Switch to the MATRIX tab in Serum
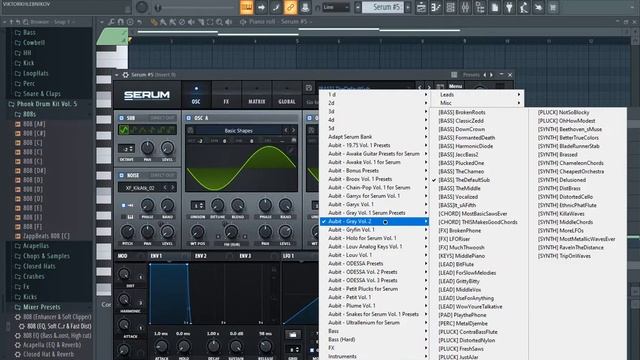Screen dimensions: 640x360 257,95
